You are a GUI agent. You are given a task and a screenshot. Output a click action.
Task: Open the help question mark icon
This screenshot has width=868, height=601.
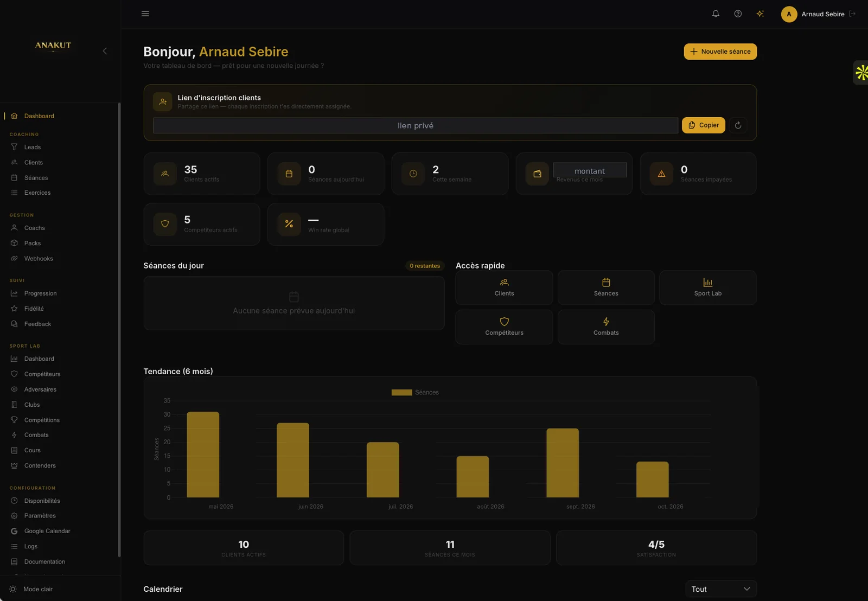point(738,14)
